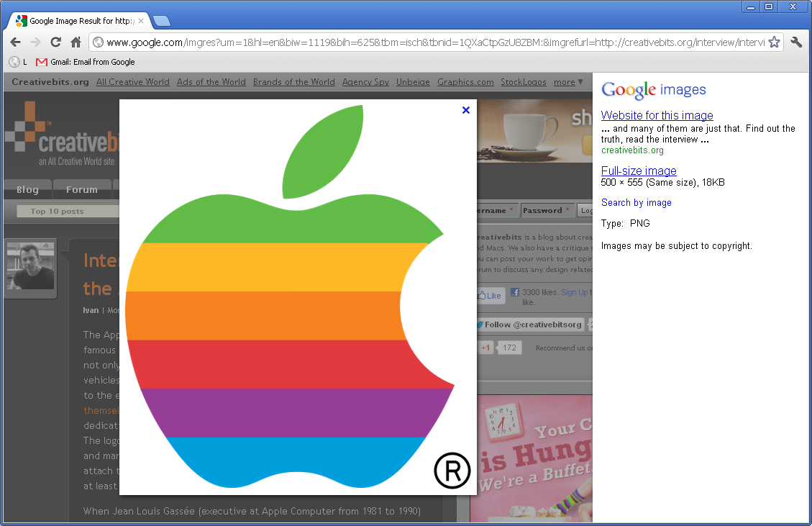Click the Password field
The height and width of the screenshot is (526, 812).
coord(548,210)
